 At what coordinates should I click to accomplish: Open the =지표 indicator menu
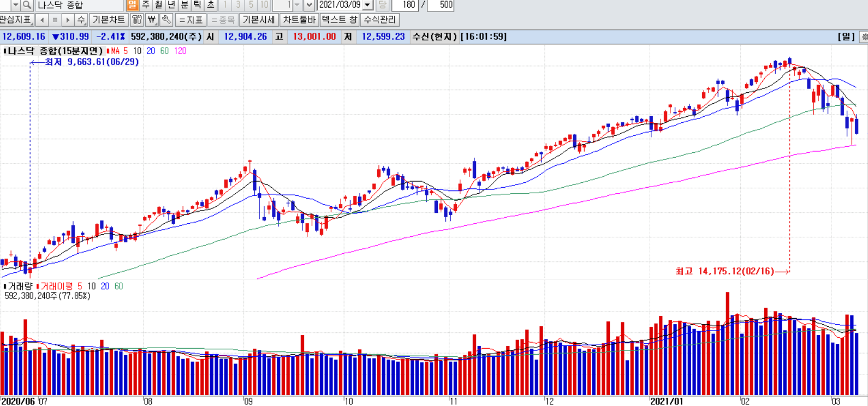click(x=191, y=20)
